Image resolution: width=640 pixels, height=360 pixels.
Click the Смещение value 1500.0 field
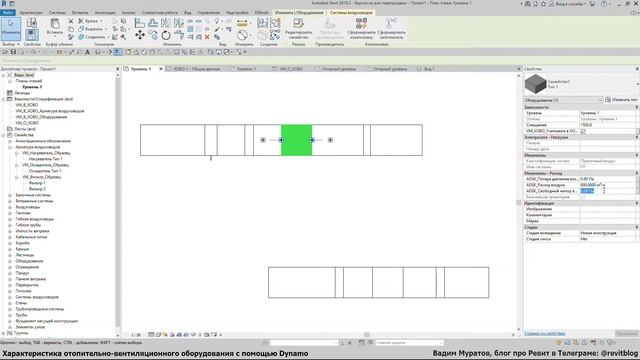[x=608, y=125]
